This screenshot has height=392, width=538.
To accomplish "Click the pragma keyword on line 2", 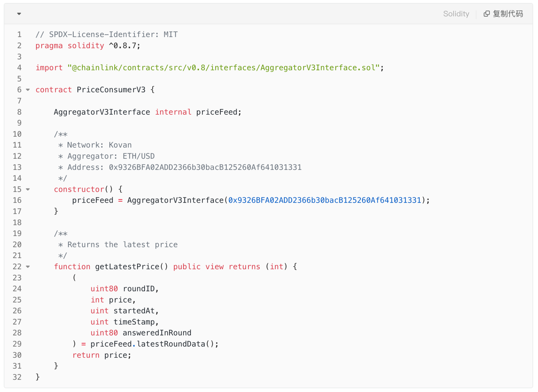I will click(x=49, y=46).
